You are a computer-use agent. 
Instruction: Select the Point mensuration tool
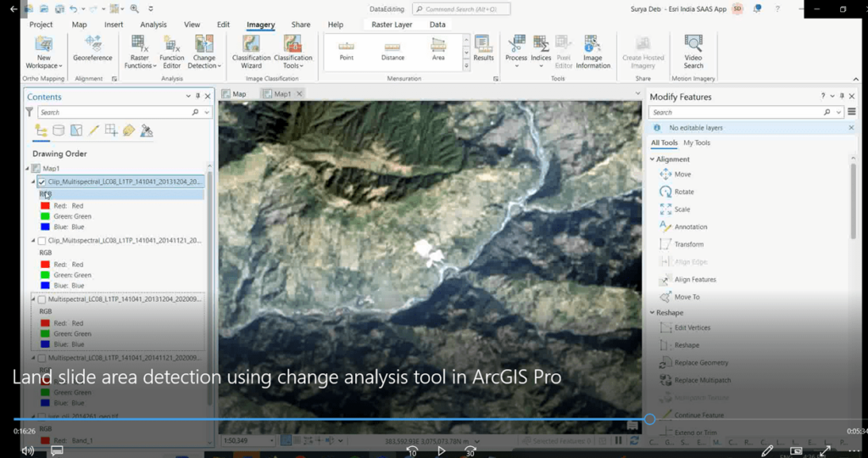(347, 50)
